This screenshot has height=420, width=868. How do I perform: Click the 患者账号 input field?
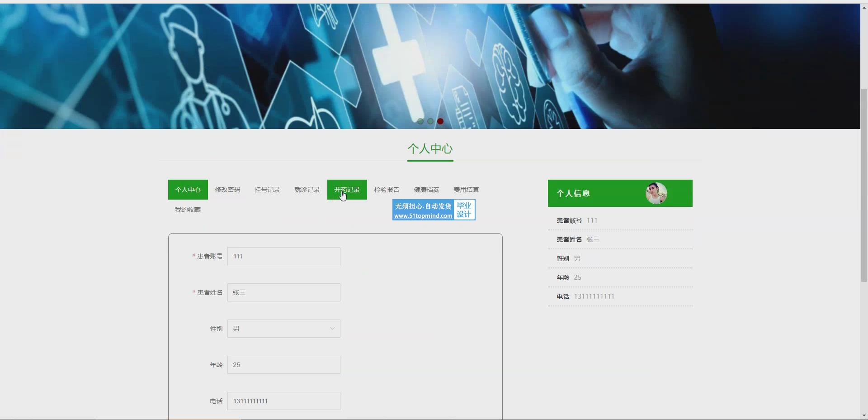click(284, 256)
